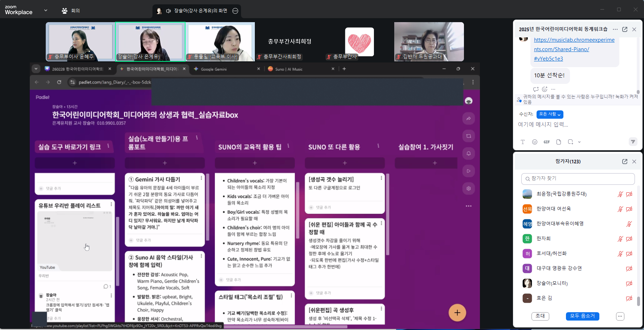Screen dimensions: 644x330
Task: Pop out the chat panel window
Action: point(625,29)
